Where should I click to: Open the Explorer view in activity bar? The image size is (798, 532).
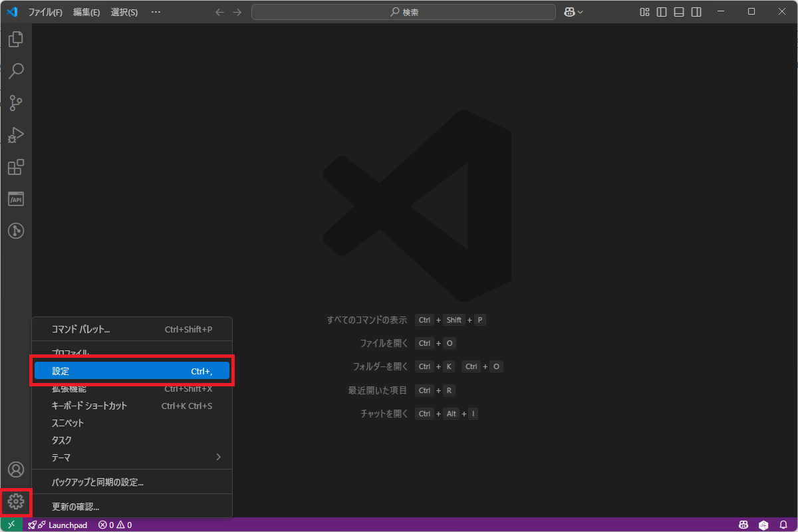[x=16, y=39]
